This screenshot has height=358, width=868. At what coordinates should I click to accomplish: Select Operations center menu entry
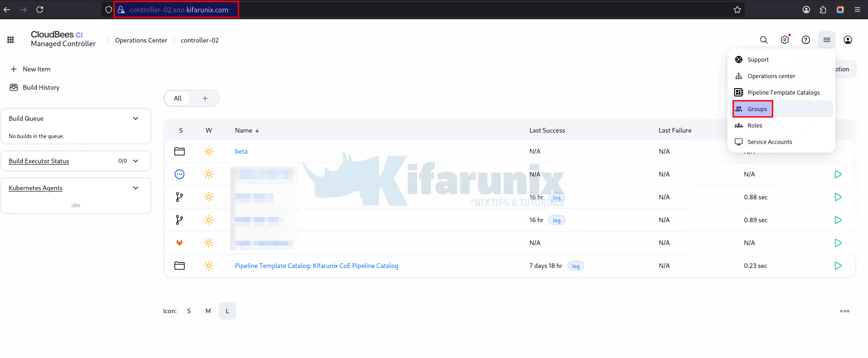[x=781, y=76]
